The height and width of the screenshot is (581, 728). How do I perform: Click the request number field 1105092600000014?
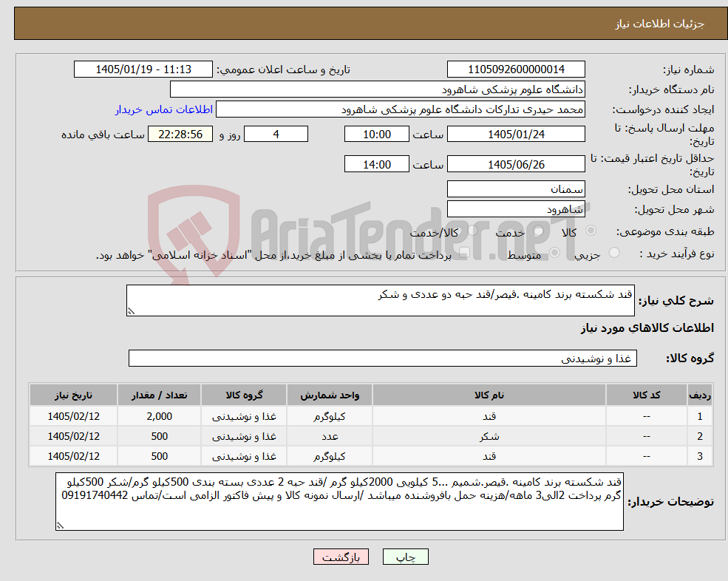tap(516, 69)
